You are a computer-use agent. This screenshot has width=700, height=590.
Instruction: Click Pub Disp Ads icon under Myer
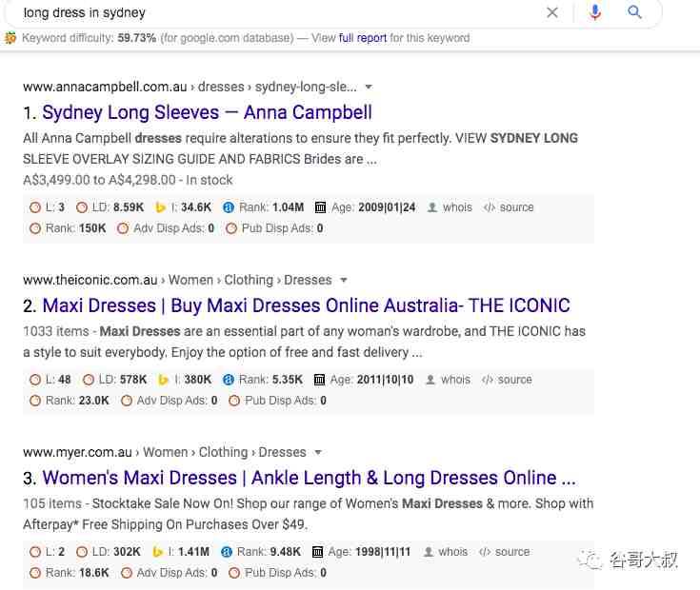coord(234,573)
